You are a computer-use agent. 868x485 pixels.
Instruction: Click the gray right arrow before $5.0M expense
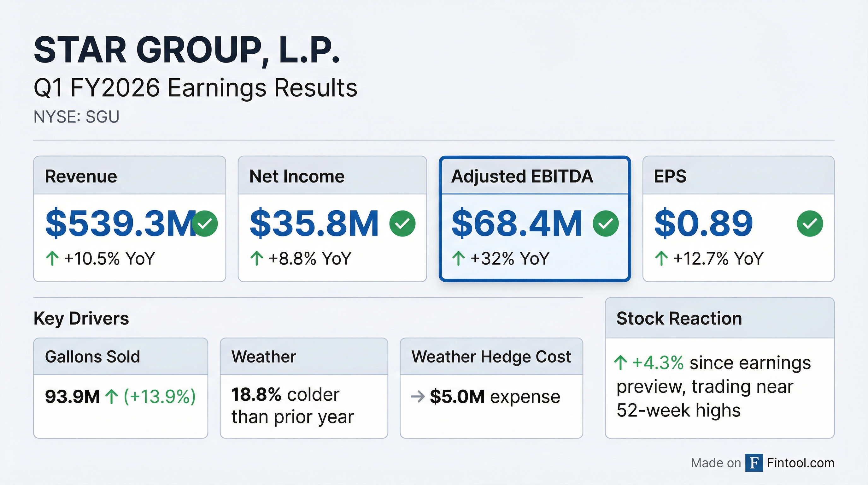[x=418, y=397]
